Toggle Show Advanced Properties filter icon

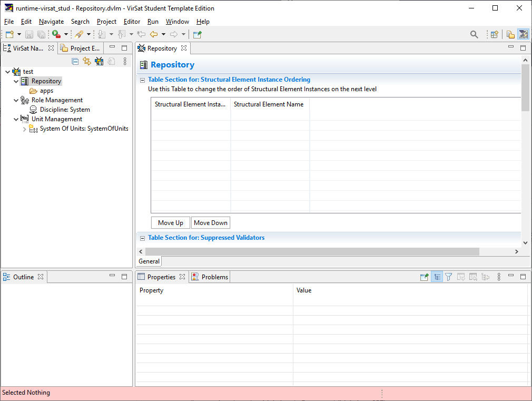[x=449, y=277]
